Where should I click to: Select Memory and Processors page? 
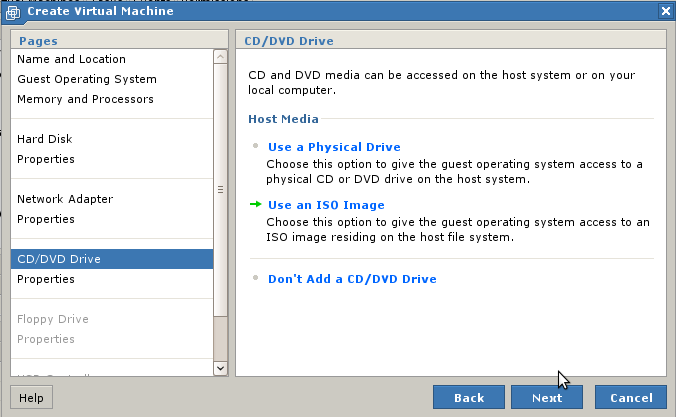tap(85, 99)
